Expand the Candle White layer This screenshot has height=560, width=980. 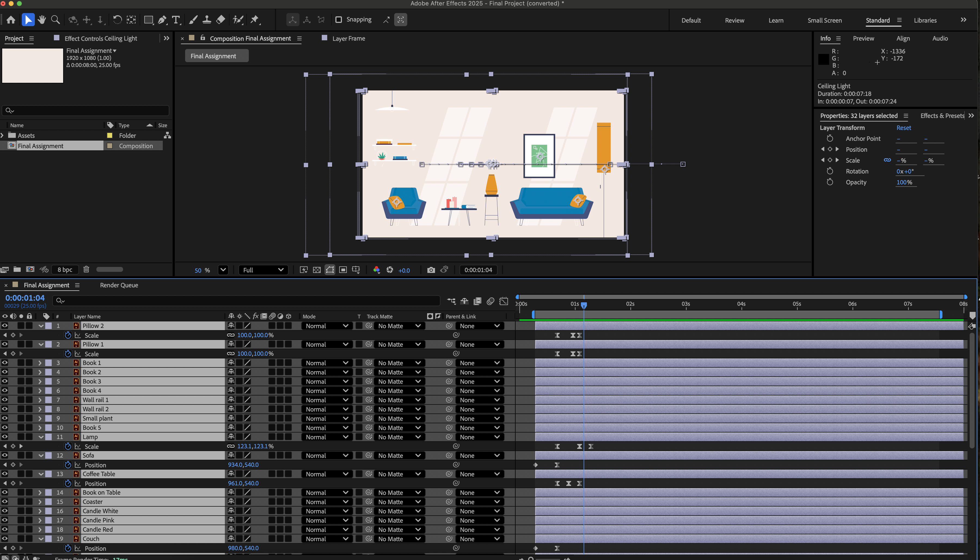[x=40, y=511]
